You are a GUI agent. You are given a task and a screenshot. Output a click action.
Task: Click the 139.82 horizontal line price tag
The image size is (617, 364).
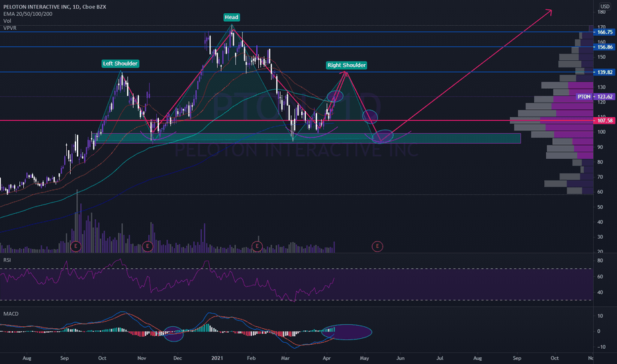[605, 72]
